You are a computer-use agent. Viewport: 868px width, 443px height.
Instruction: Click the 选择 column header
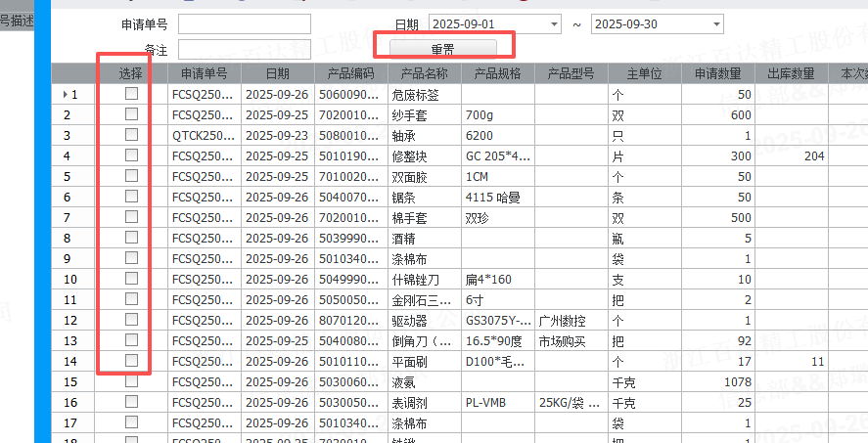click(x=131, y=73)
